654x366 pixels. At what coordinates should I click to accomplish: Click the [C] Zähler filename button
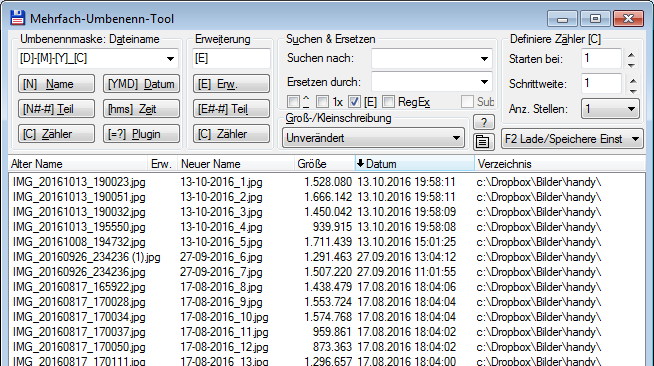56,134
